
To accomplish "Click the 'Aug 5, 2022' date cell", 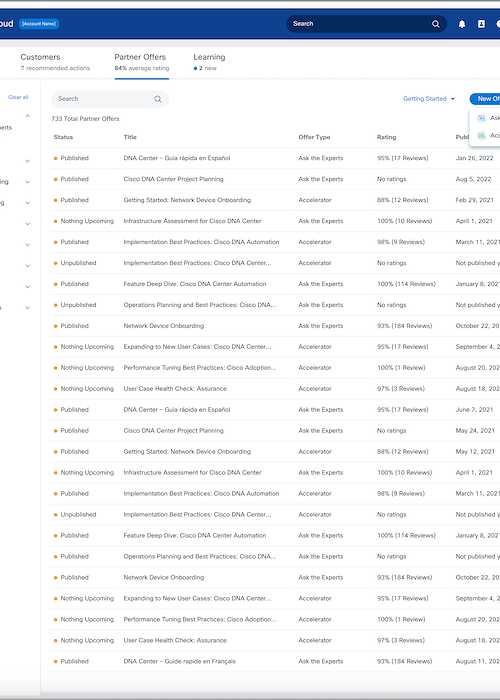I will [473, 179].
